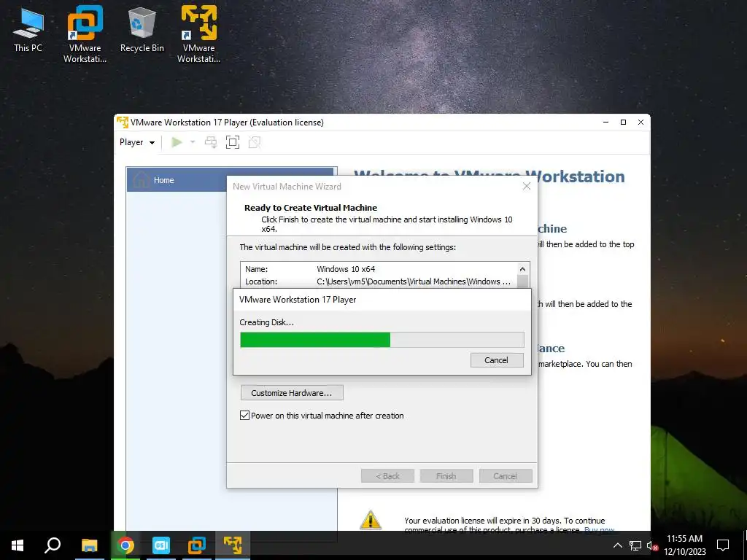Minimize the VMware Workstation 17 Player window
The image size is (747, 560).
pyautogui.click(x=606, y=122)
